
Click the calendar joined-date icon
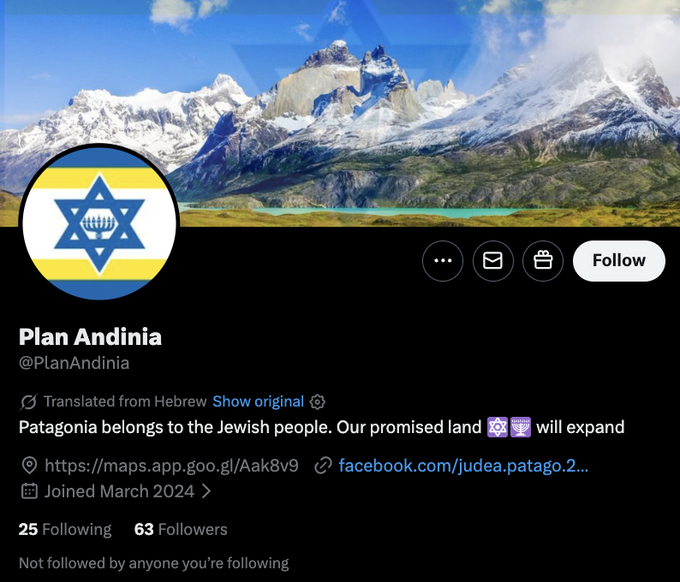click(x=29, y=491)
